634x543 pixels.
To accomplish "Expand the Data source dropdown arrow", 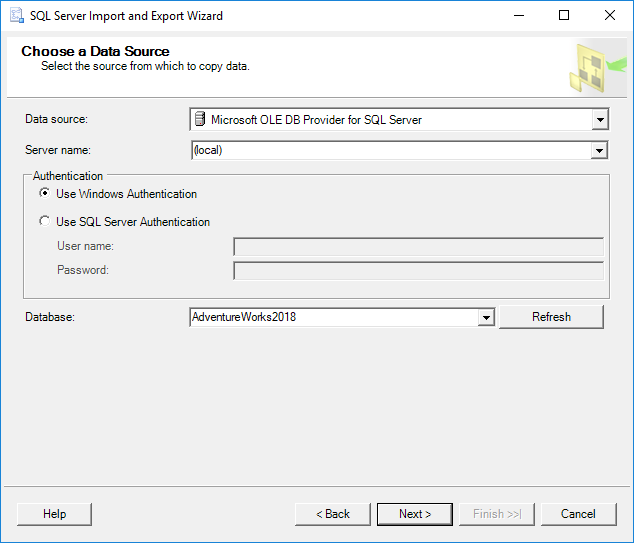I will [600, 120].
